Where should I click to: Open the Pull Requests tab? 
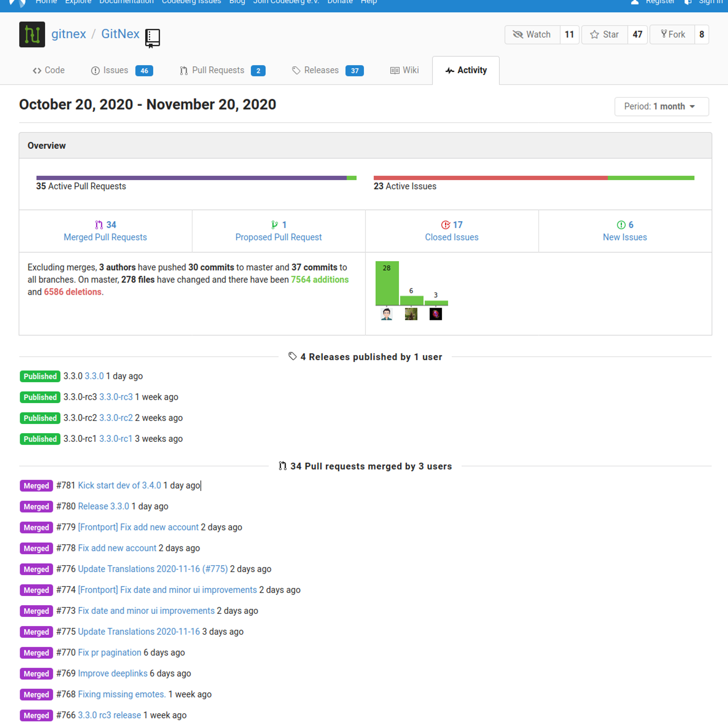tap(218, 71)
